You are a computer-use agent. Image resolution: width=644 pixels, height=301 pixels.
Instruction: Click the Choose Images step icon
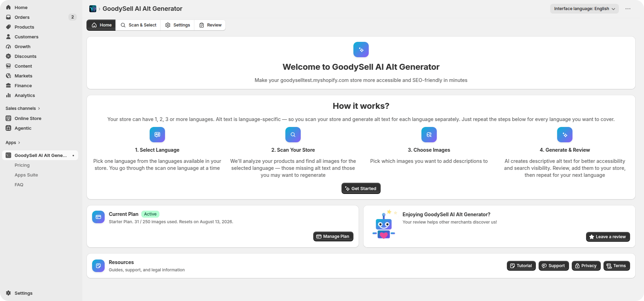429,135
